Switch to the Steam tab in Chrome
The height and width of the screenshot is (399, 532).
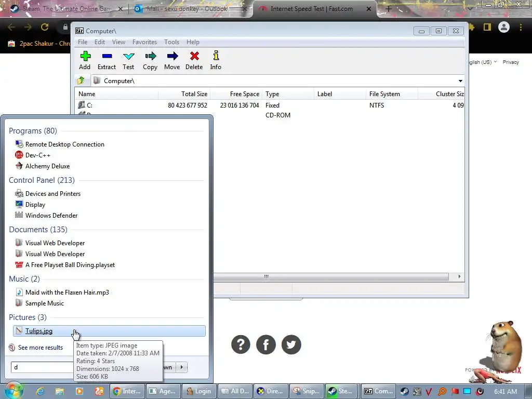tap(66, 9)
